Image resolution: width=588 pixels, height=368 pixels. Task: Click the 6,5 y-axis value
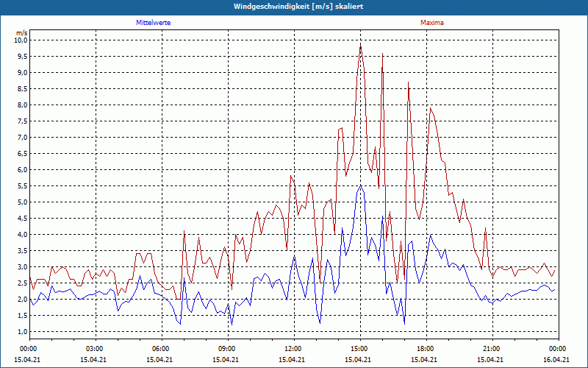click(23, 153)
